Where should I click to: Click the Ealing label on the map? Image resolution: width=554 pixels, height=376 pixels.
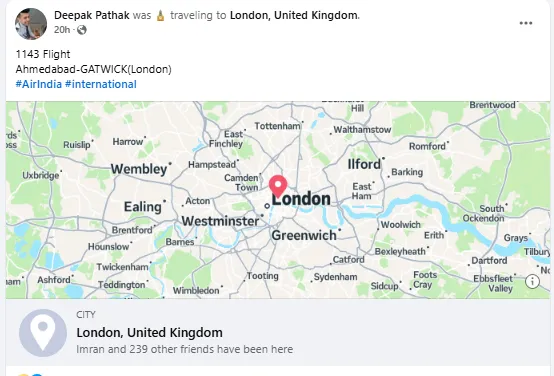click(x=143, y=207)
